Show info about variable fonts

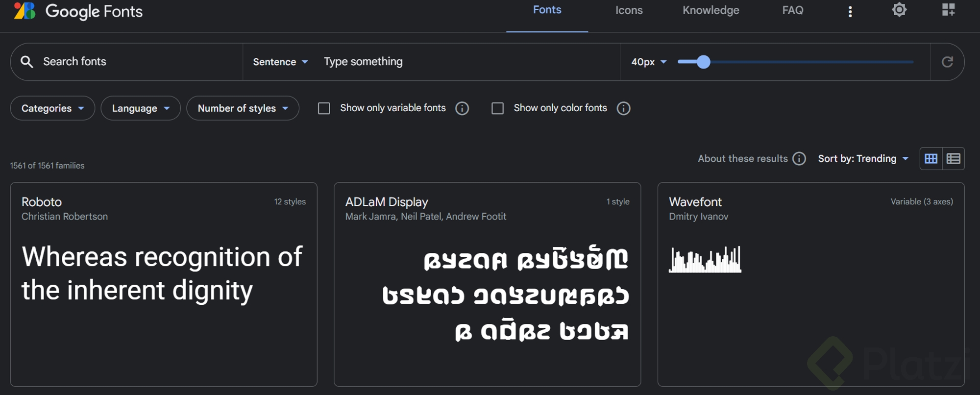click(x=462, y=108)
